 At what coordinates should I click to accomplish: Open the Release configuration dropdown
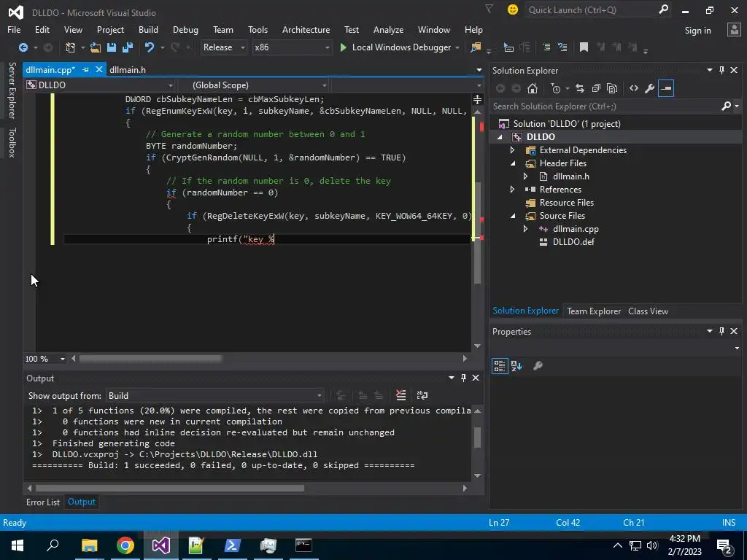242,47
